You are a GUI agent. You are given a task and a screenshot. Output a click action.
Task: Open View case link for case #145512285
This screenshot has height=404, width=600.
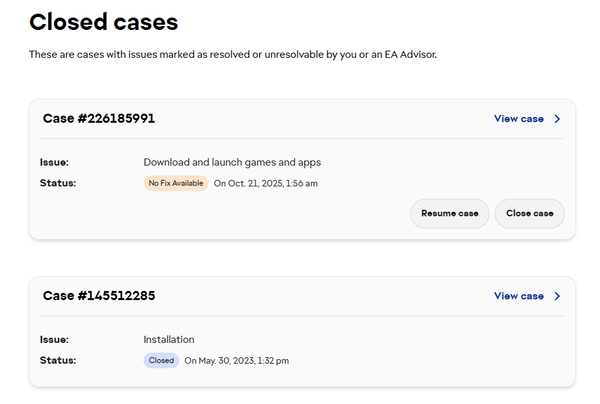[519, 296]
